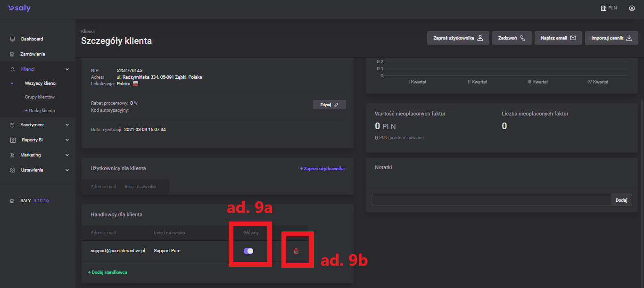Open Grupy klientów in sidebar

pyautogui.click(x=40, y=97)
